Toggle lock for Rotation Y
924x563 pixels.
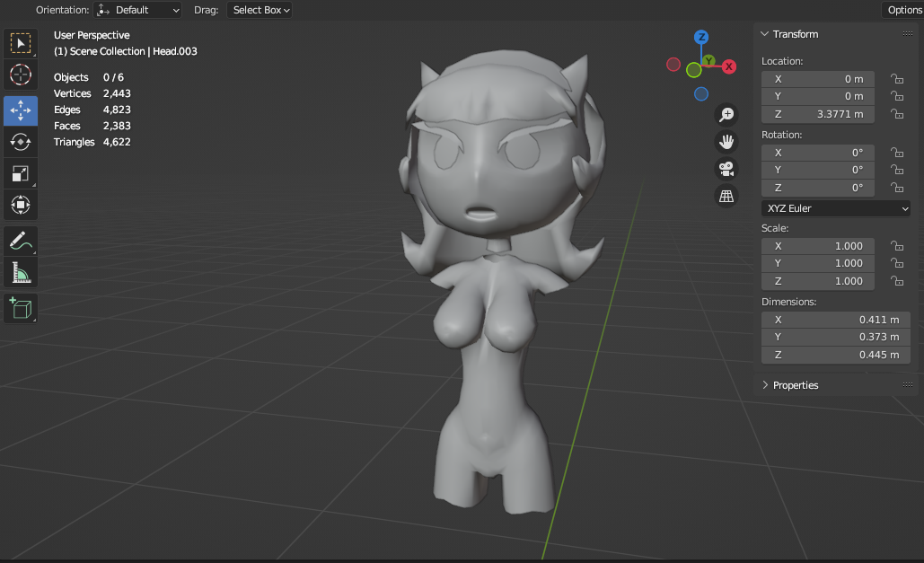click(896, 170)
